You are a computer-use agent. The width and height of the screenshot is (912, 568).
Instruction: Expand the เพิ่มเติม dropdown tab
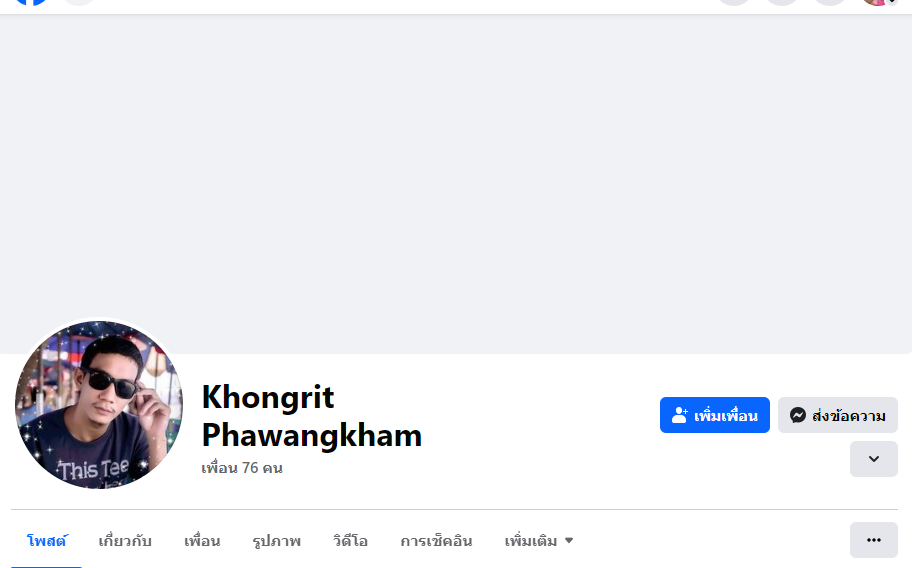539,541
